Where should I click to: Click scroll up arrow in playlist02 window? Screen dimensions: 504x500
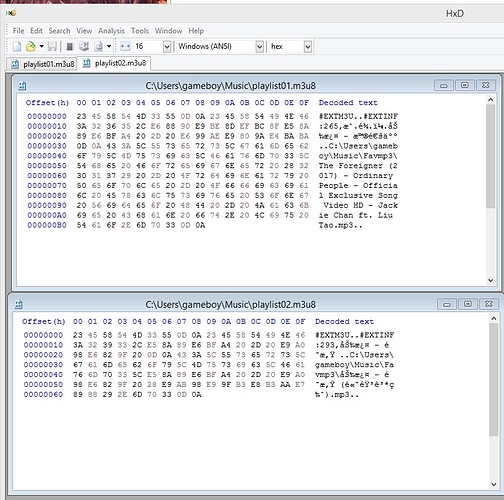click(x=494, y=319)
